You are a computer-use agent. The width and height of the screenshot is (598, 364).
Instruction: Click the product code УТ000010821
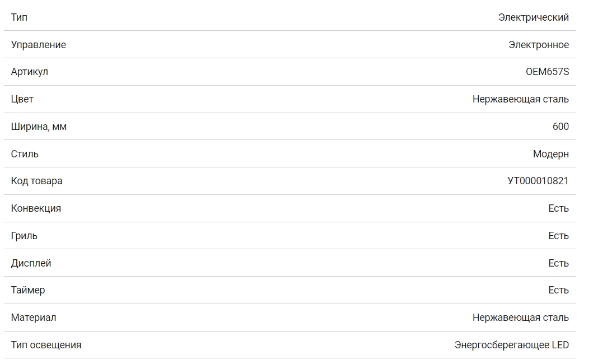coord(538,181)
